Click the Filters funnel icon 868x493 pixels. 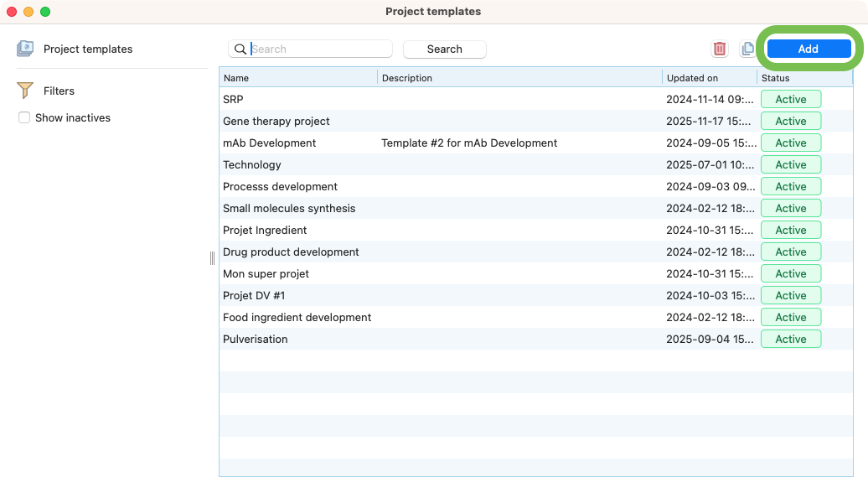[25, 91]
